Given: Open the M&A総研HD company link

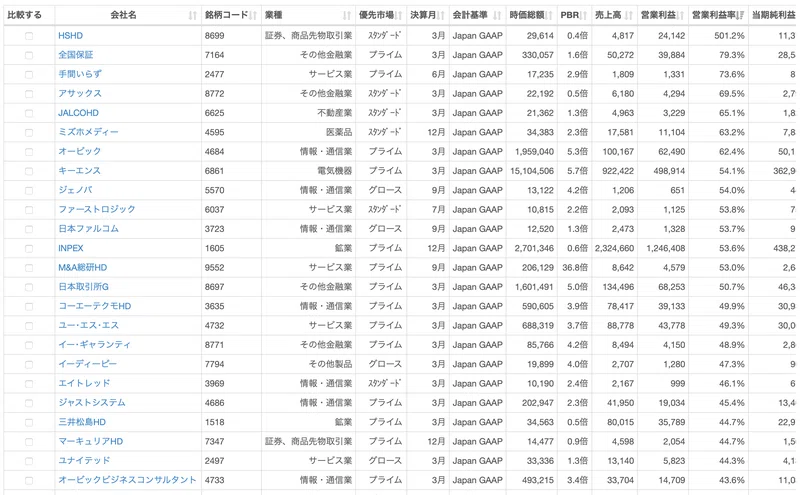Looking at the screenshot, I should (x=83, y=267).
